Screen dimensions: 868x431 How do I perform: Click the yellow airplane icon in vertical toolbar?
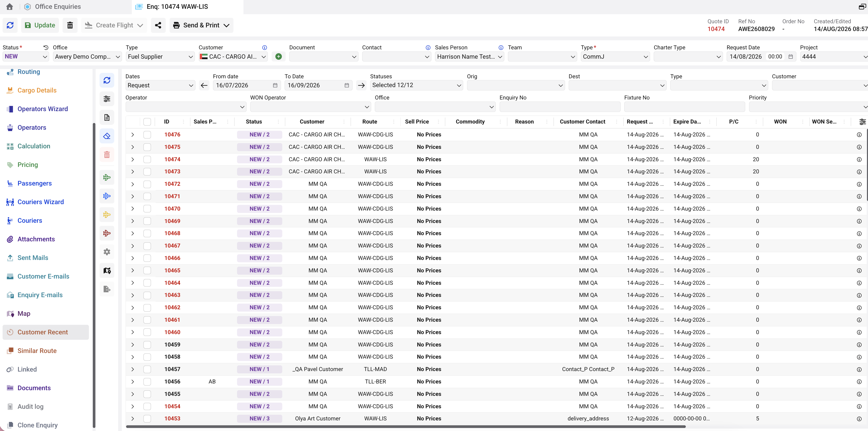pos(107,214)
